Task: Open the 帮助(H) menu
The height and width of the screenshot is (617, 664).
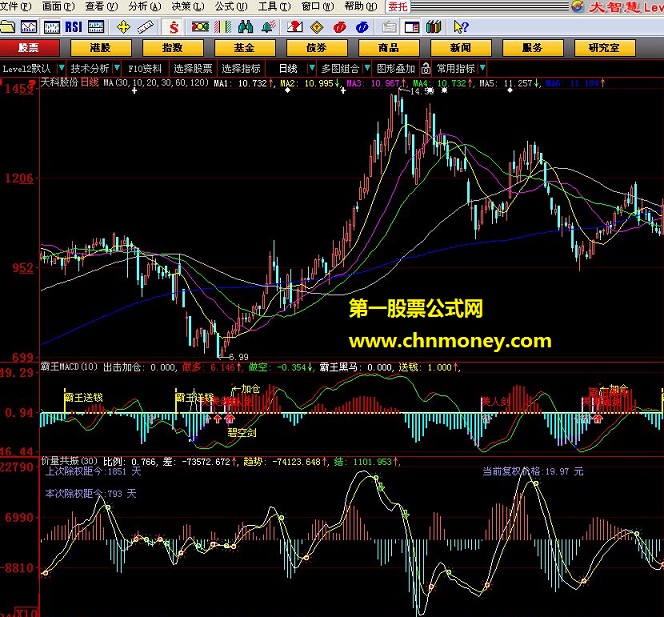Action: (361, 6)
